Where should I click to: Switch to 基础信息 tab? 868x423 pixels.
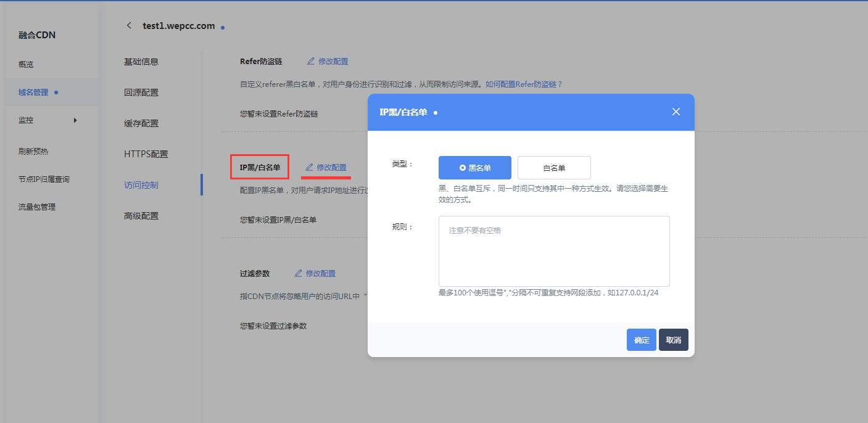tap(141, 62)
